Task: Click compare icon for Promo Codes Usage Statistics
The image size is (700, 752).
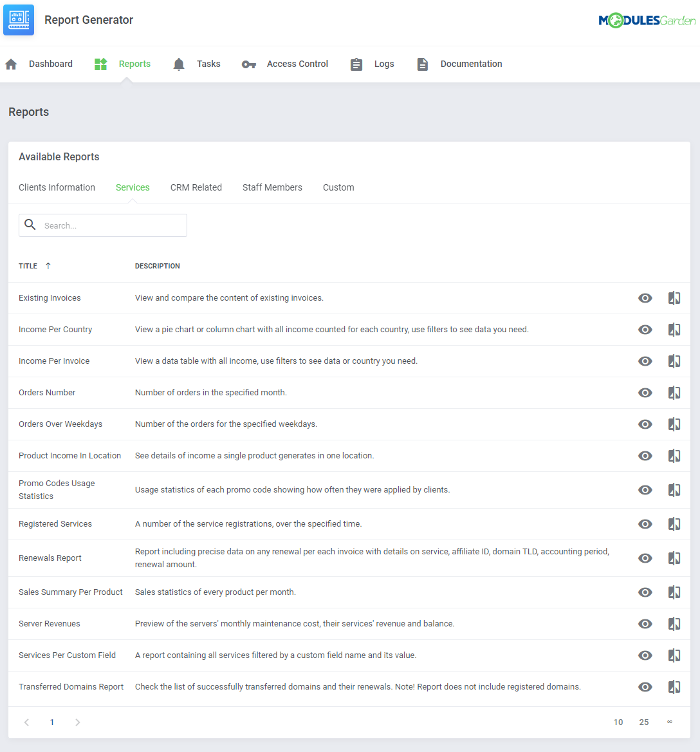Action: [x=674, y=490]
